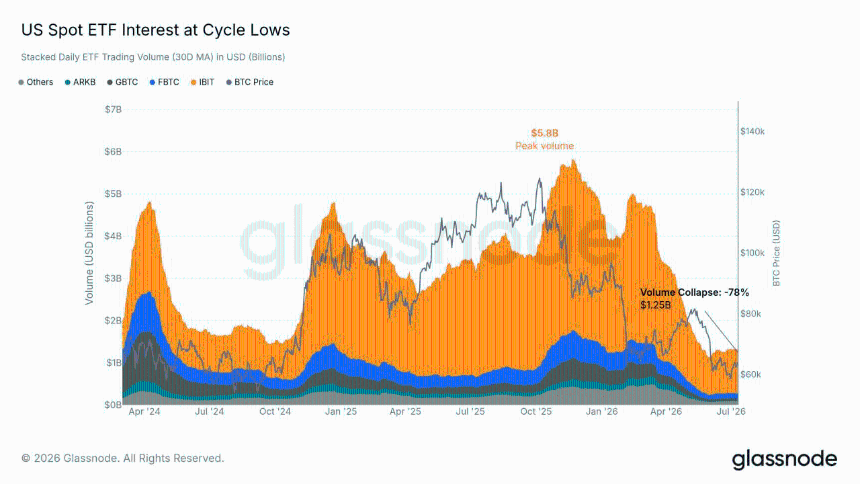Click the Volume Collapse -78% annotation

click(694, 299)
